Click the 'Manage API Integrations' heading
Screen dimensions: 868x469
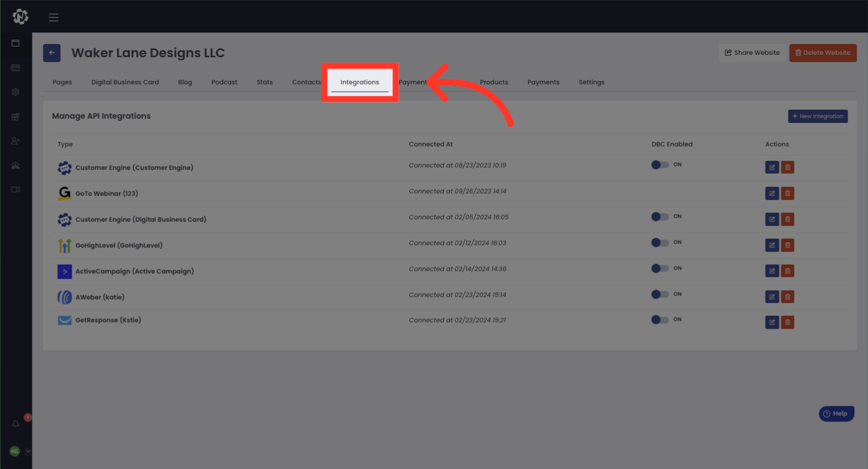tap(101, 116)
